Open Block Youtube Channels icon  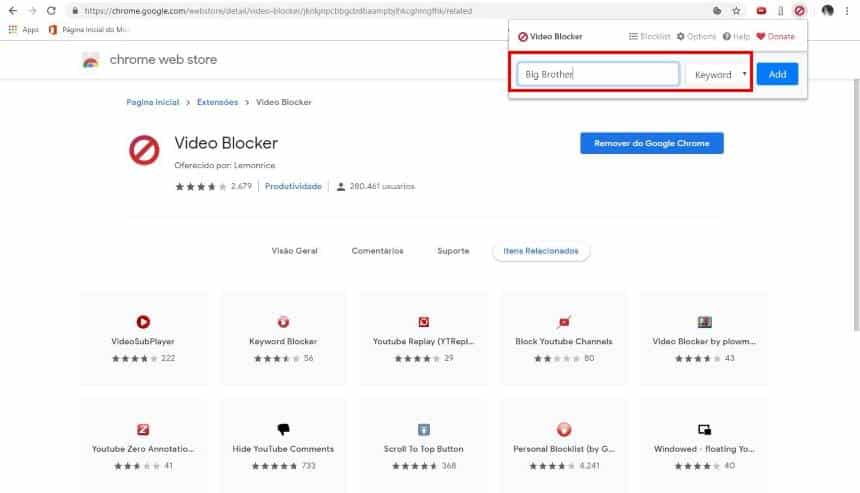564,322
